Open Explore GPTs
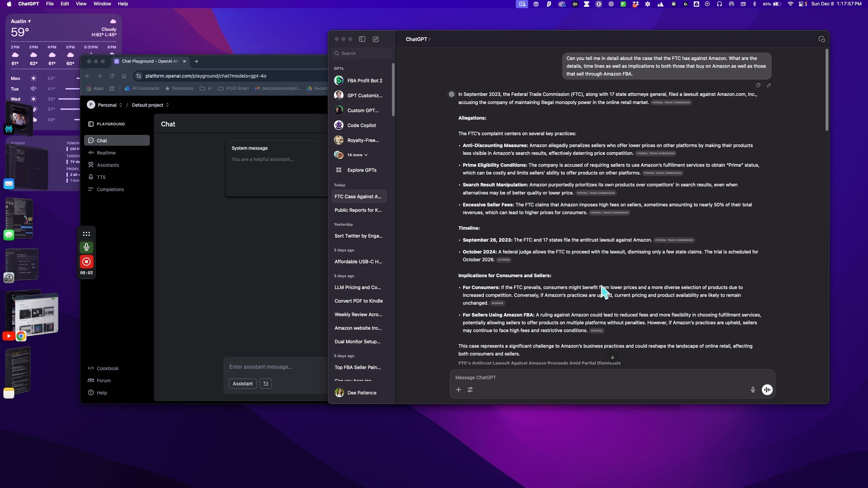Image resolution: width=868 pixels, height=488 pixels. pos(359,170)
